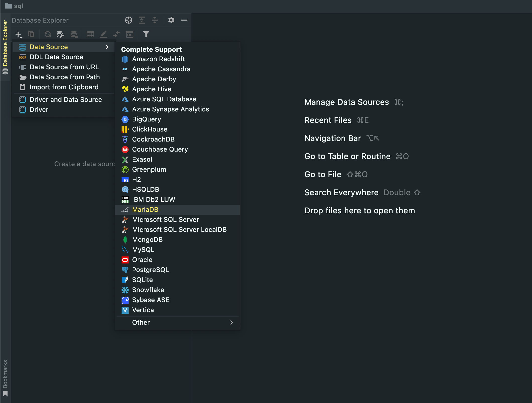Select Apache Cassandra data source
The width and height of the screenshot is (532, 403).
pos(177,69)
